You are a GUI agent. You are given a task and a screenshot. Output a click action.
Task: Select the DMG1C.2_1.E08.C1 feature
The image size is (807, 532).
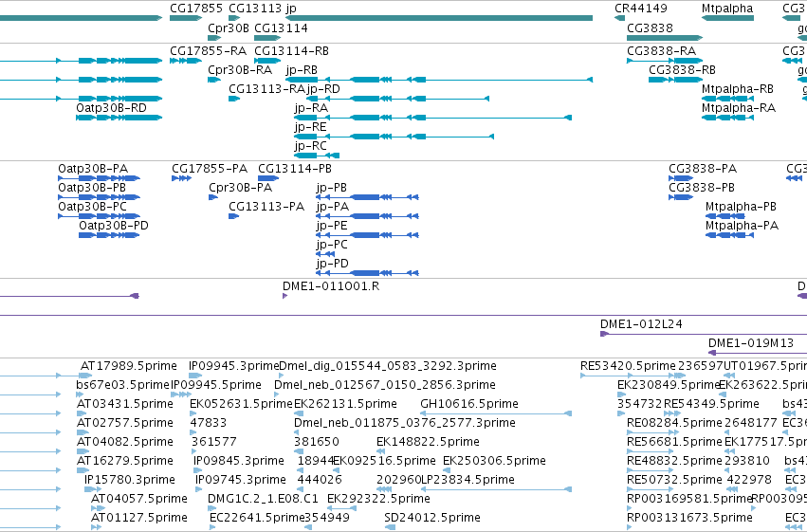[x=211, y=509]
